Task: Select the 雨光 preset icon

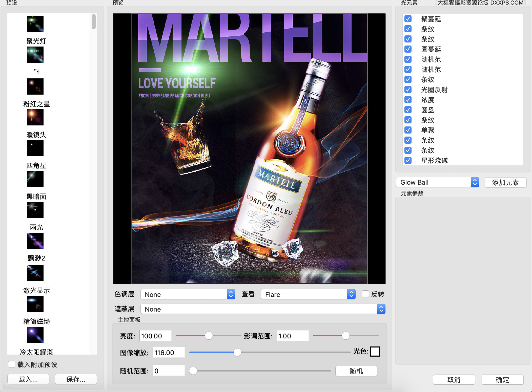Action: pyautogui.click(x=35, y=210)
